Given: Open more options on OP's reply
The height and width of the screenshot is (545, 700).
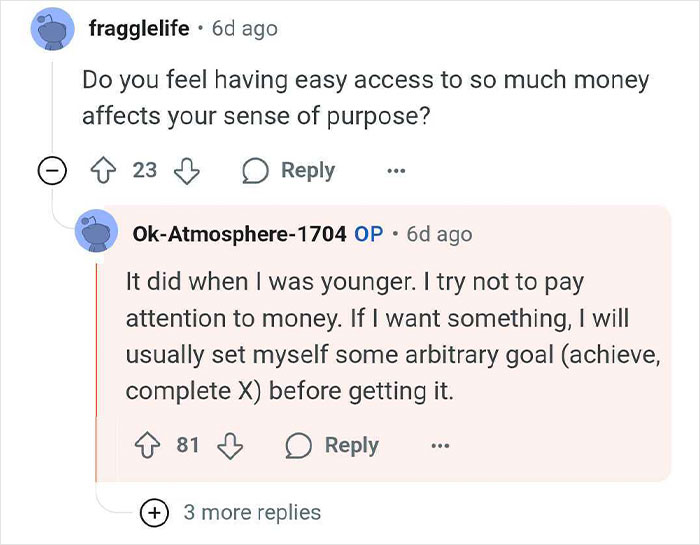Looking at the screenshot, I should click(440, 445).
